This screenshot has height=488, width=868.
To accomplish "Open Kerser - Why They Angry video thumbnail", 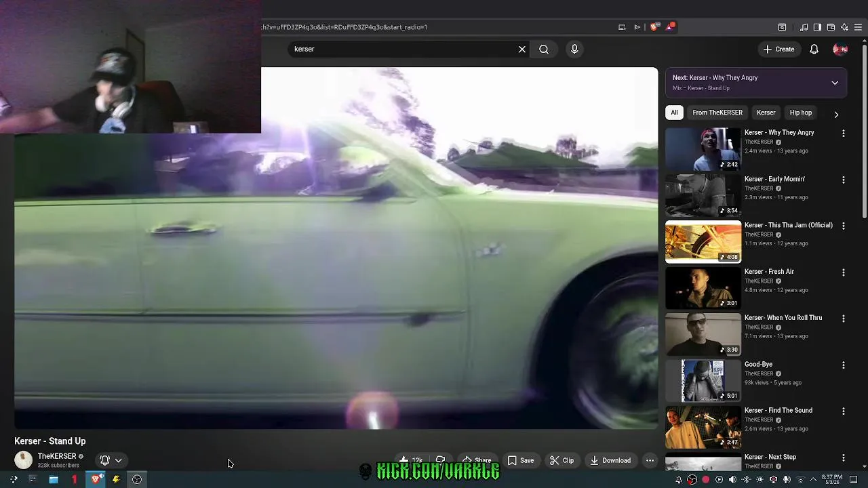I will tap(703, 148).
